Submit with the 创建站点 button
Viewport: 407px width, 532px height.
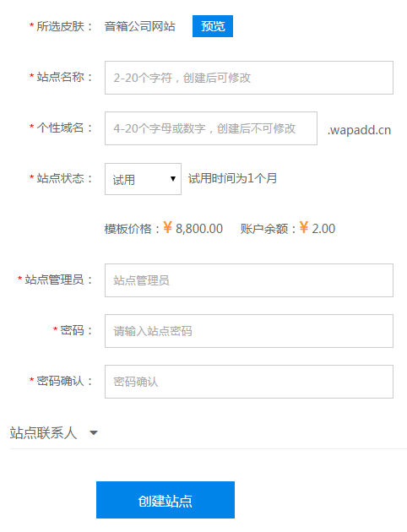click(x=166, y=500)
